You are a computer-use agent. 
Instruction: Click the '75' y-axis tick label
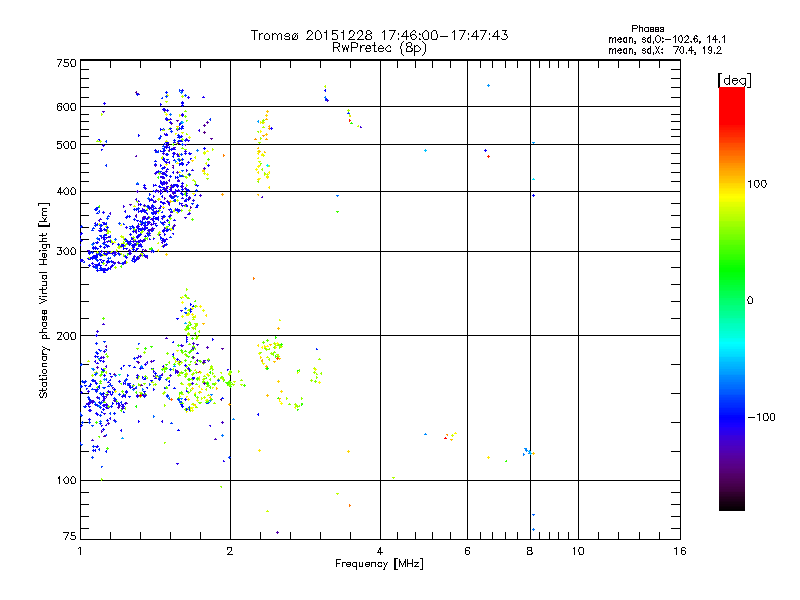pos(70,536)
